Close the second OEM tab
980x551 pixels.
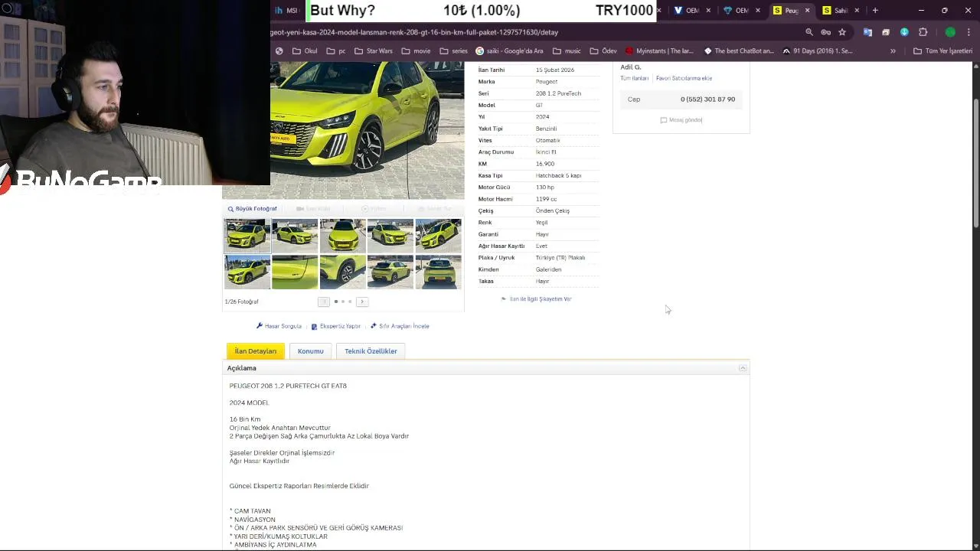(757, 10)
